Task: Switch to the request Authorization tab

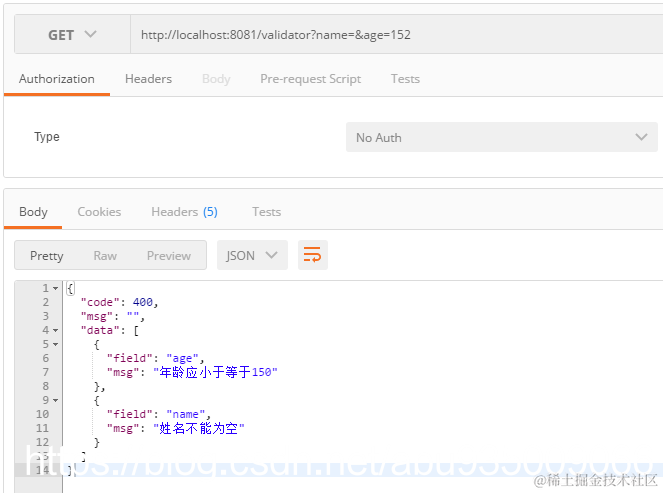Action: click(57, 79)
